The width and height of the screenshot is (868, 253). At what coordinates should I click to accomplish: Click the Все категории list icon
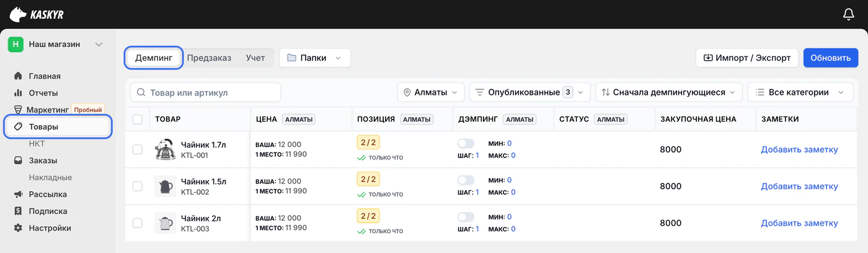(759, 92)
